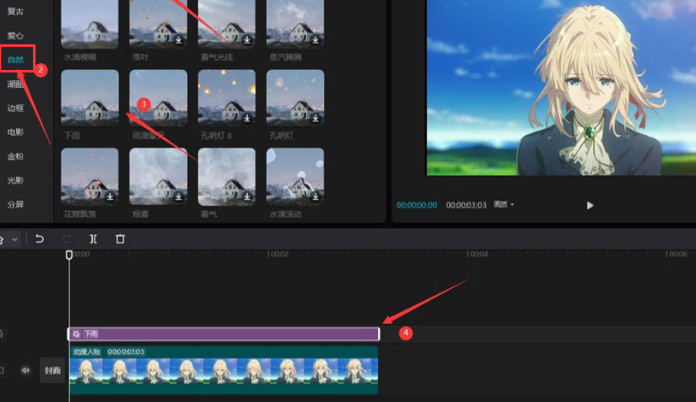
Task: Download the 雾气 effect
Action: pos(247,196)
